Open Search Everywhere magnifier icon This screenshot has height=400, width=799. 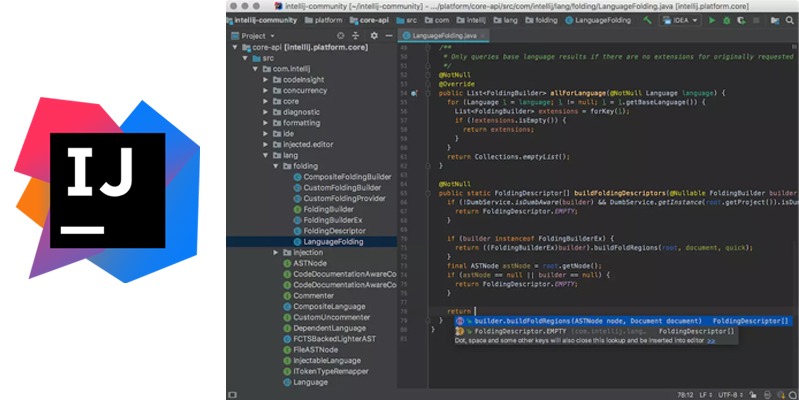click(x=790, y=20)
